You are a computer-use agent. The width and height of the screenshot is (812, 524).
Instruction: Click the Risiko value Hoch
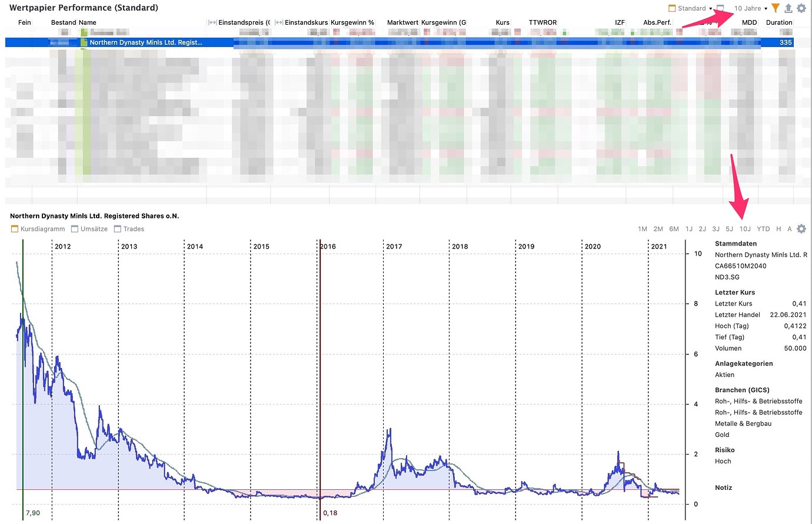click(723, 462)
